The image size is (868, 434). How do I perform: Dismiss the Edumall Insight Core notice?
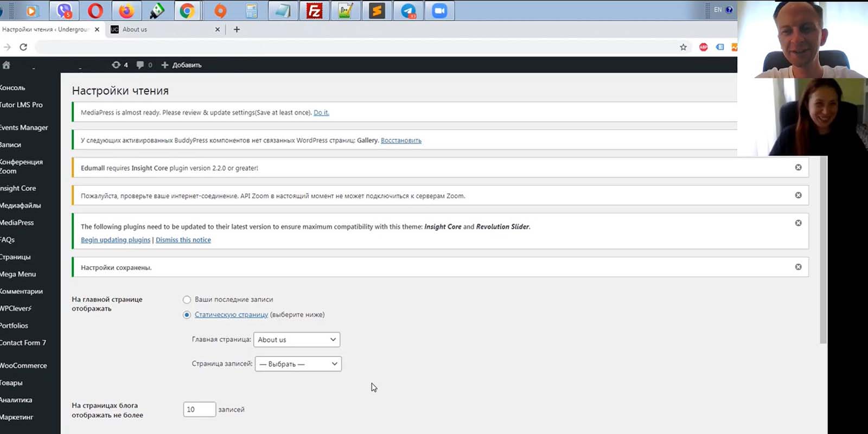[x=798, y=168]
